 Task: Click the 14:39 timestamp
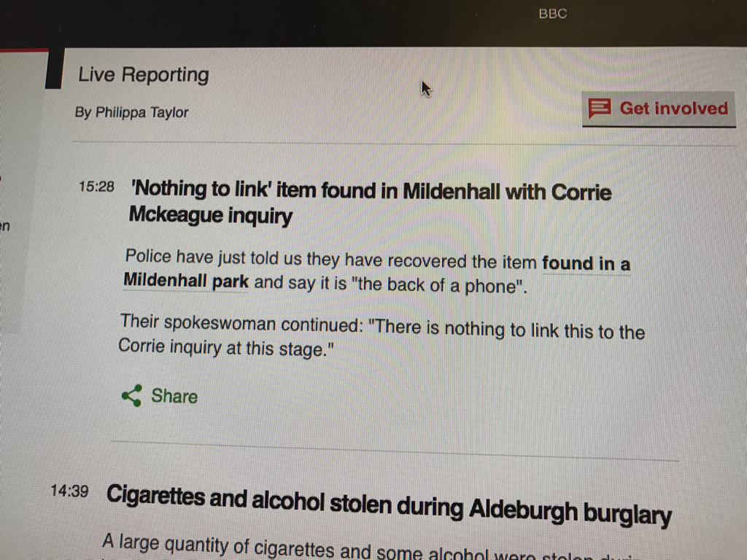pos(69,491)
